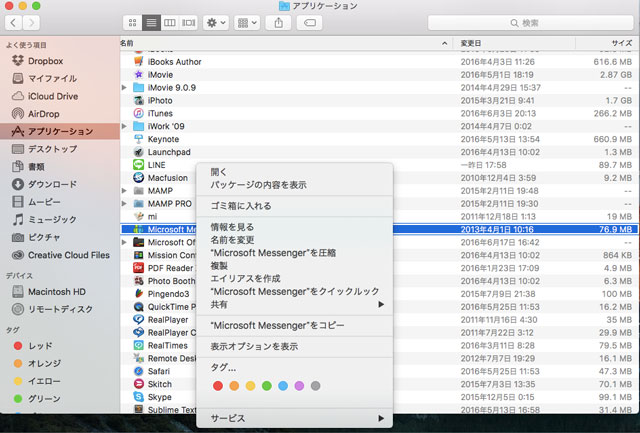Sort by 変更日 column header
The image size is (640, 433).
click(x=514, y=43)
